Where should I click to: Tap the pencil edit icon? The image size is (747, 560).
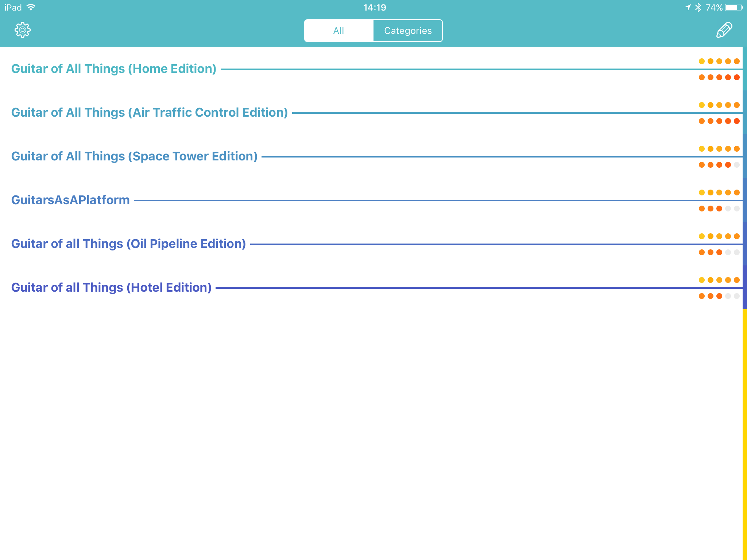(724, 30)
